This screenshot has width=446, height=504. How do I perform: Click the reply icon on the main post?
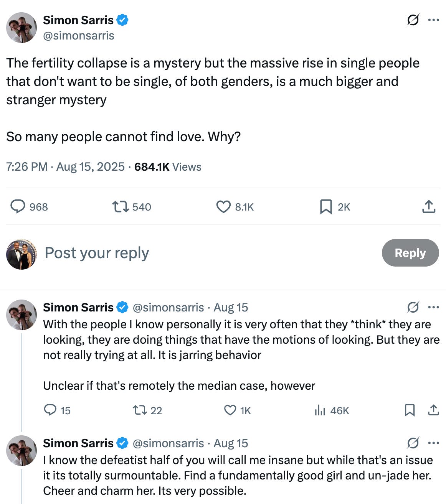18,207
